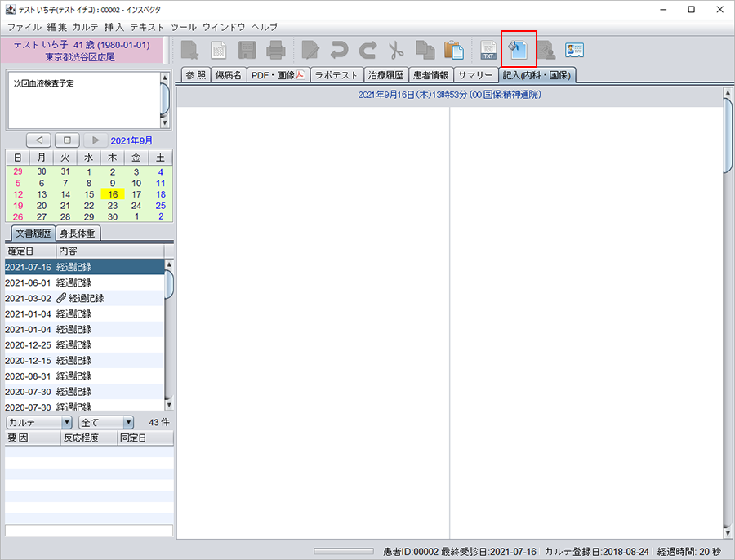Open the カルテ dropdown filter
The width and height of the screenshot is (735, 560).
click(x=39, y=422)
